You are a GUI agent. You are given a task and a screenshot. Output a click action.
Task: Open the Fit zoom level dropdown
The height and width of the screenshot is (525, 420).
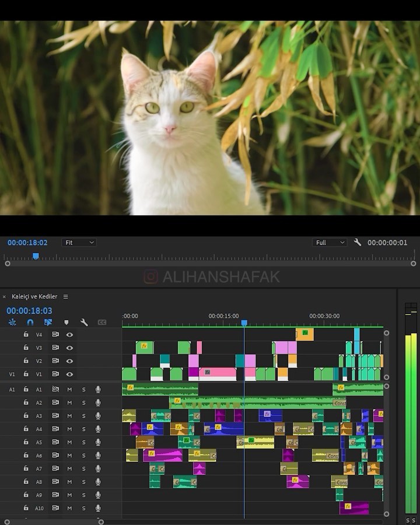[79, 243]
